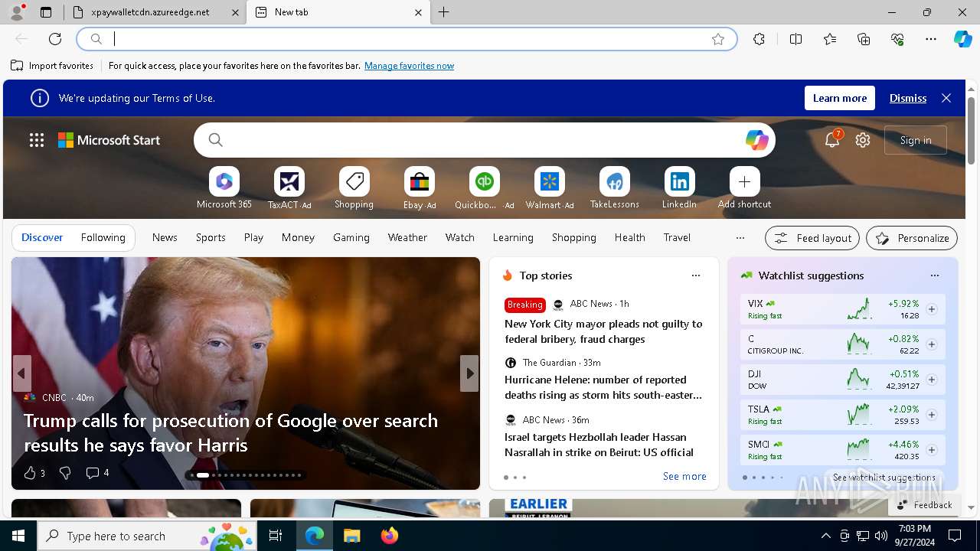This screenshot has width=980, height=551.
Task: Refresh the page
Action: point(55,39)
